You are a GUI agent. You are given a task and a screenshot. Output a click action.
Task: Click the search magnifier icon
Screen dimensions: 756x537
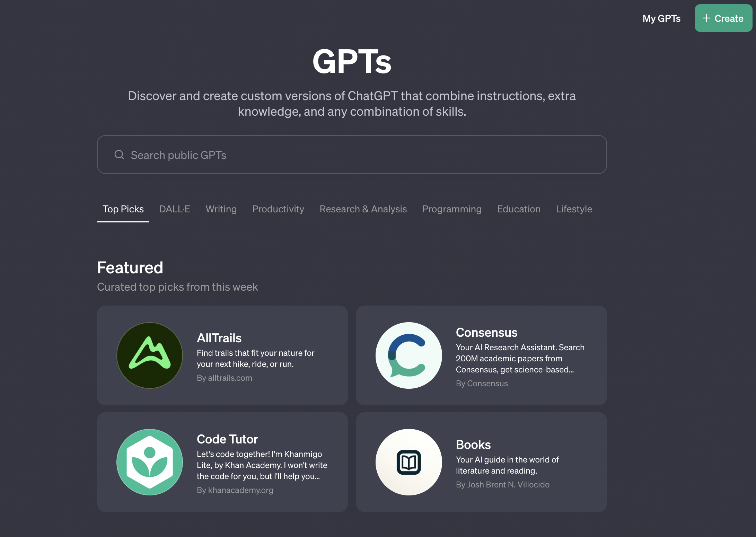pos(119,155)
